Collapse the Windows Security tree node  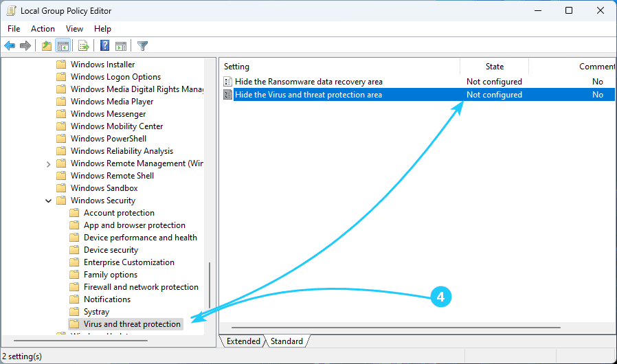48,201
